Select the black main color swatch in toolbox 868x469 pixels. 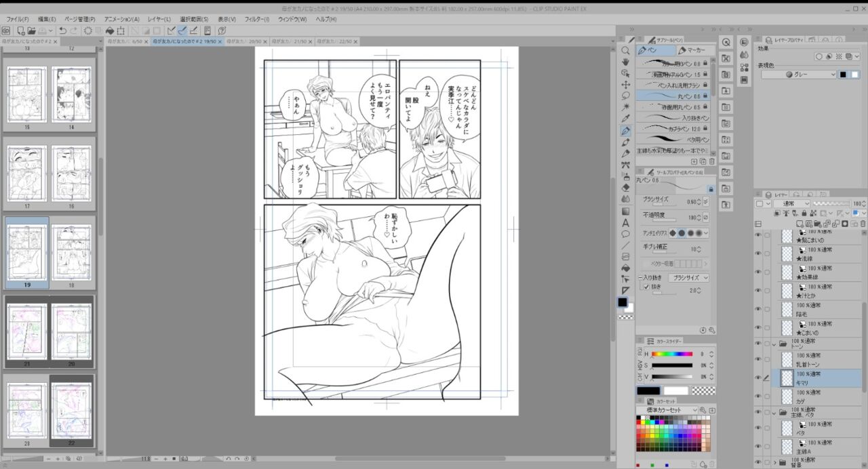coord(623,302)
